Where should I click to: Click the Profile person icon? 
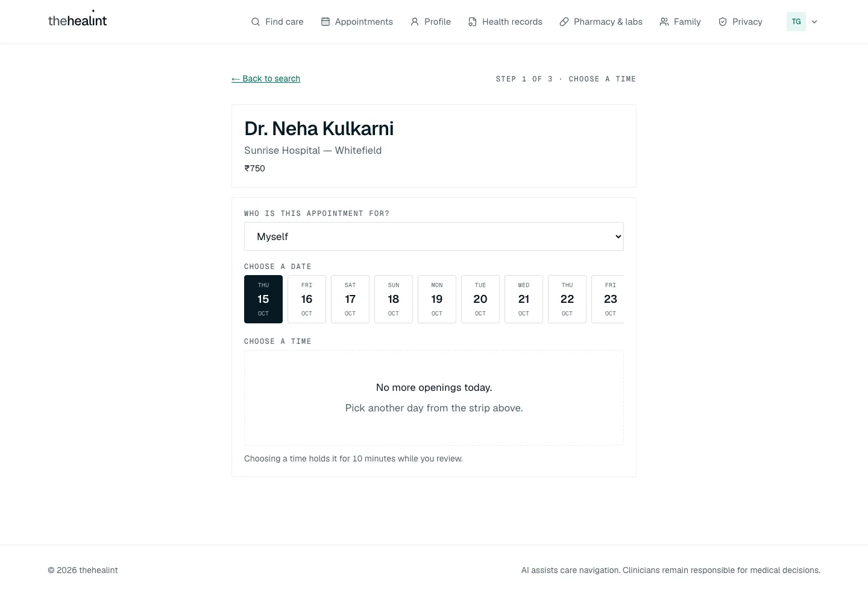pyautogui.click(x=415, y=22)
